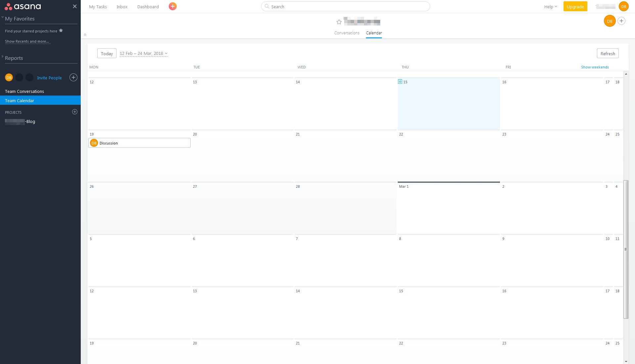Add team member with plus icon beside DB avatar

click(621, 21)
